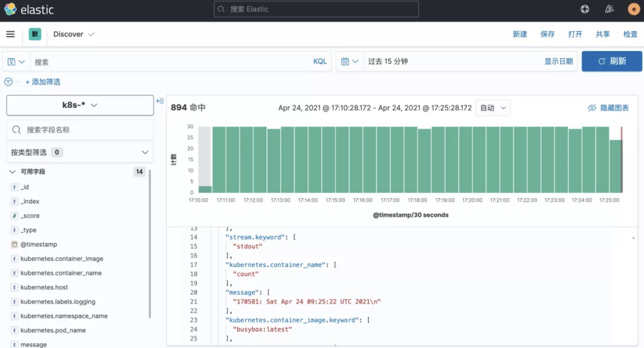Expand the 按类型筛选 filter dropdown

(145, 152)
